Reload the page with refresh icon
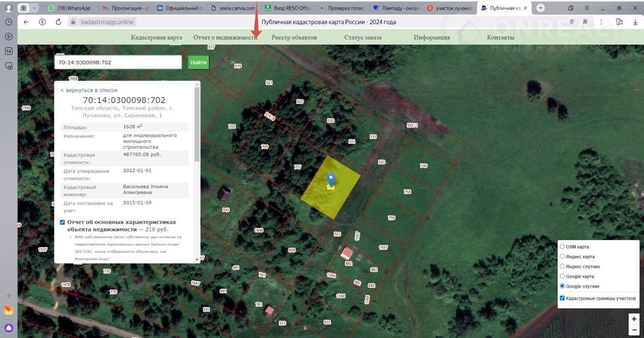644x338 pixels. pos(58,22)
